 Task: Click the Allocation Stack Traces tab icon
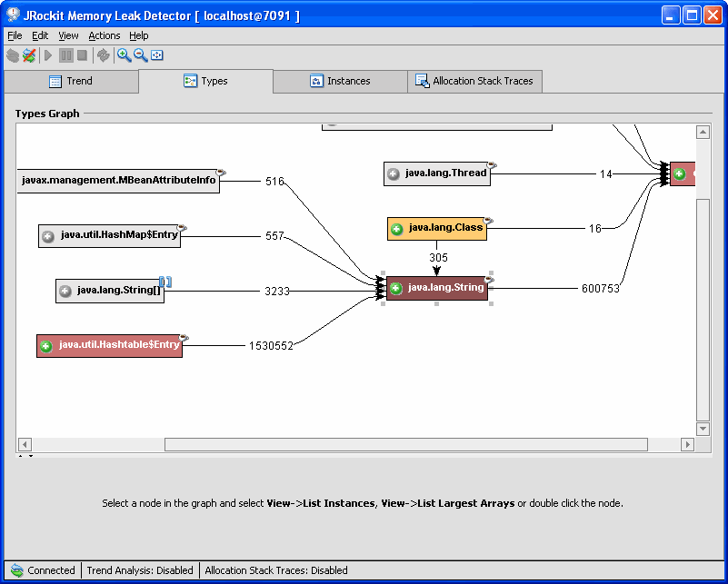point(422,81)
